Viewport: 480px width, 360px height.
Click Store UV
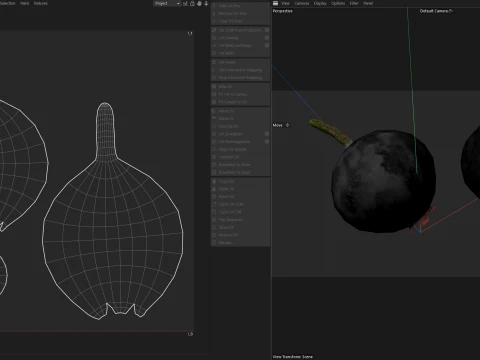coord(240,227)
